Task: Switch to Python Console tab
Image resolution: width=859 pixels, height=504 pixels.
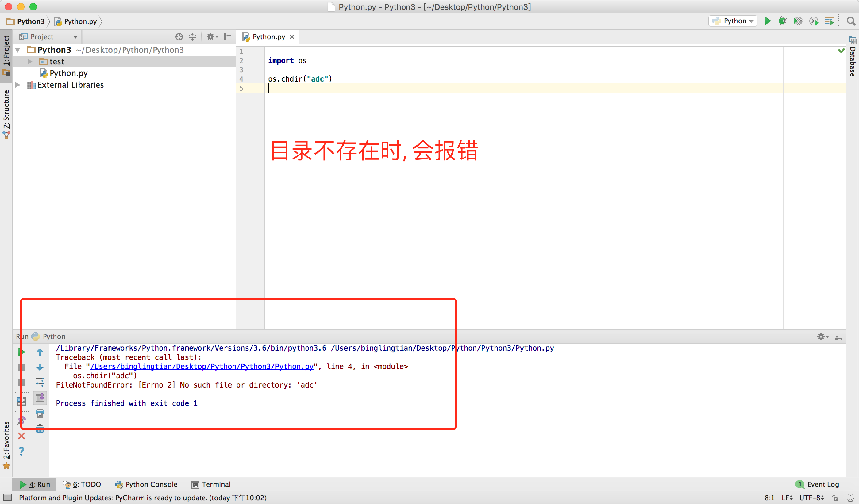Action: click(146, 484)
